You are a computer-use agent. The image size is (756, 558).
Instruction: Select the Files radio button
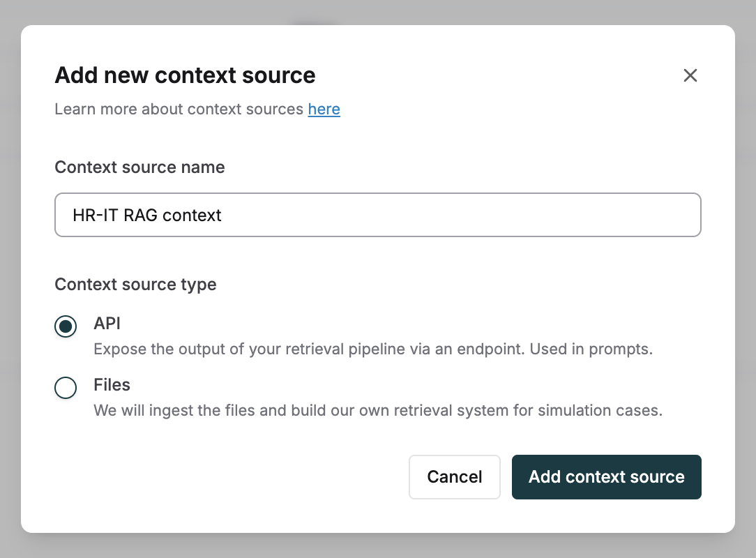(x=66, y=388)
